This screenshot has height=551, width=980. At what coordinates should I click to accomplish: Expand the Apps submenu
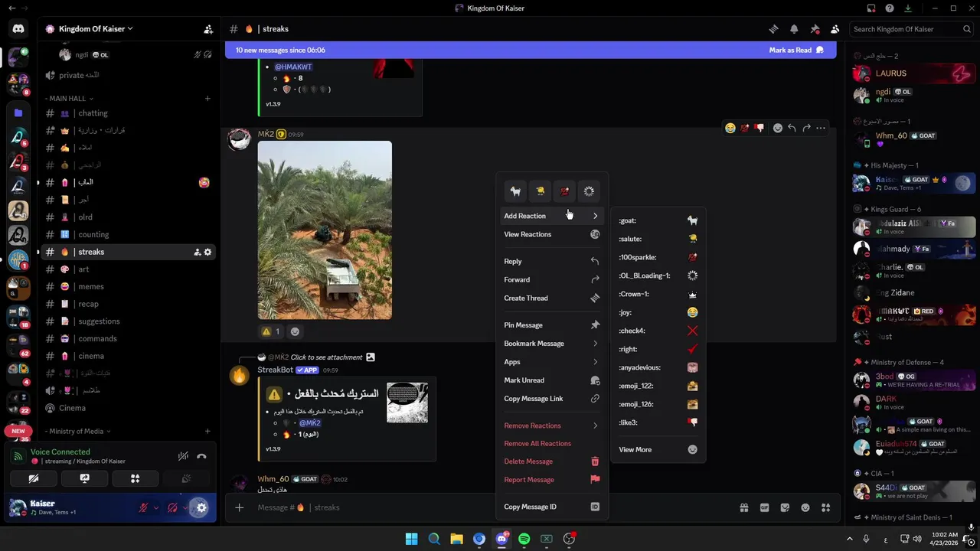pyautogui.click(x=551, y=362)
